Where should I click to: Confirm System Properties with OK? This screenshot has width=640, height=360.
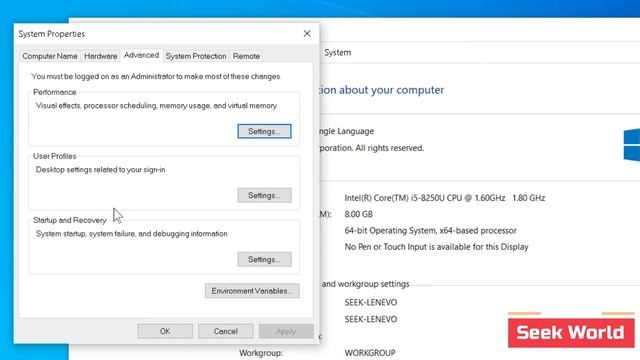[x=165, y=331]
